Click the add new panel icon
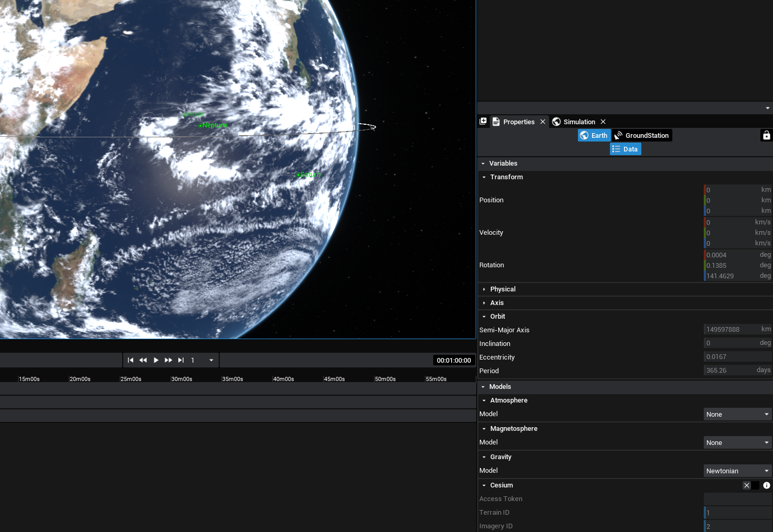The height and width of the screenshot is (532, 773). (x=483, y=121)
